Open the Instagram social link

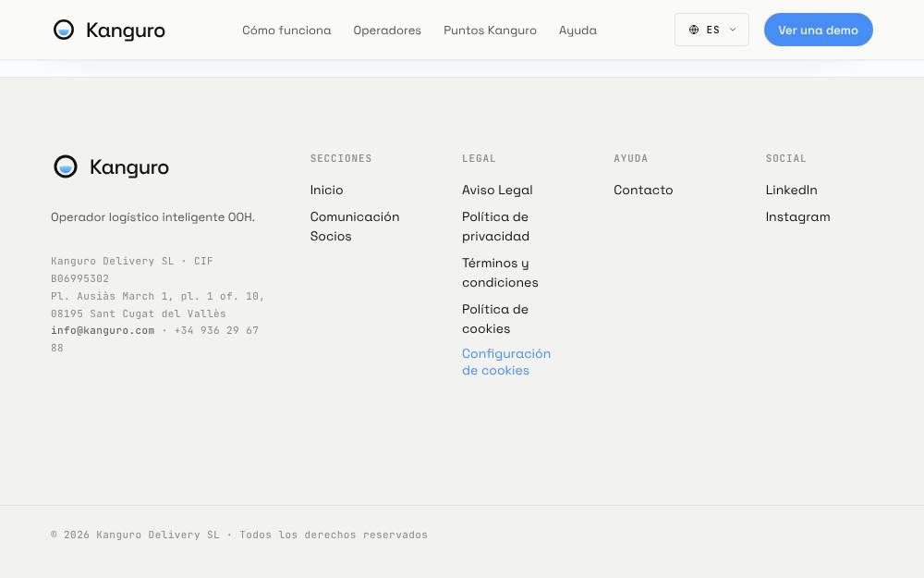click(798, 217)
